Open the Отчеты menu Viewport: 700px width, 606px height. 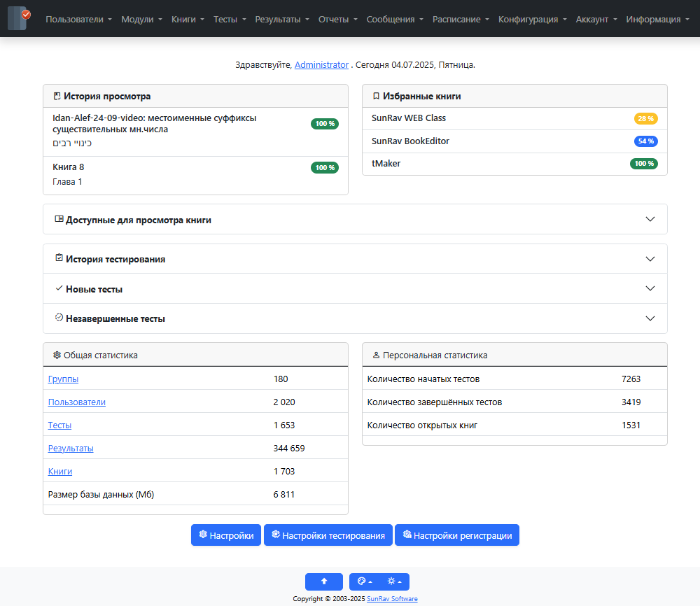334,20
